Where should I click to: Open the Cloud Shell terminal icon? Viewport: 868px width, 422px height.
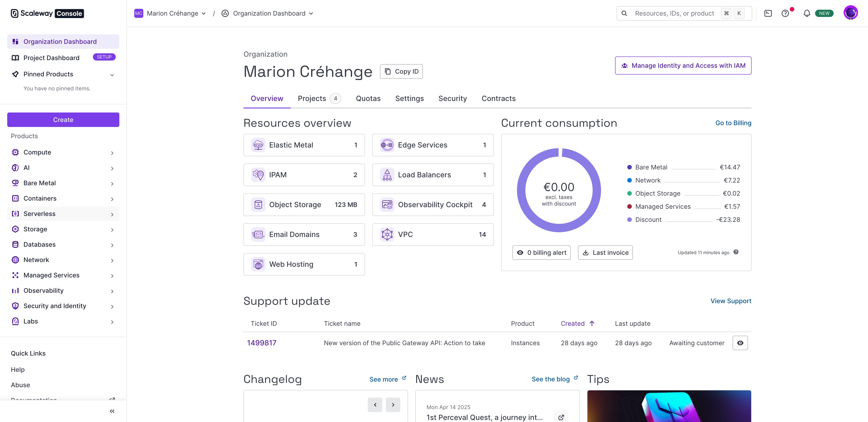coord(768,14)
